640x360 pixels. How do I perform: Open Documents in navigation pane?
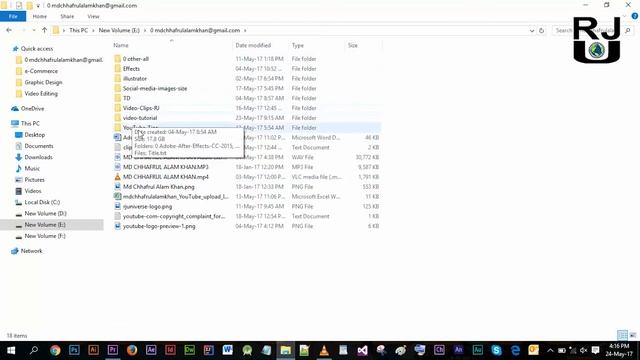(x=39, y=146)
